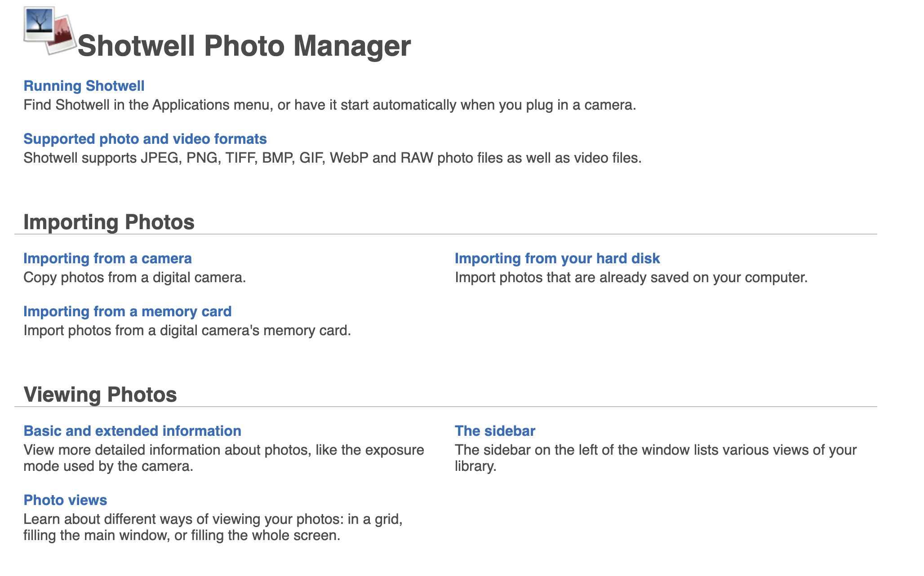Viewport: 924px width, 576px height.
Task: Open Basic and extended information topic
Action: point(132,431)
